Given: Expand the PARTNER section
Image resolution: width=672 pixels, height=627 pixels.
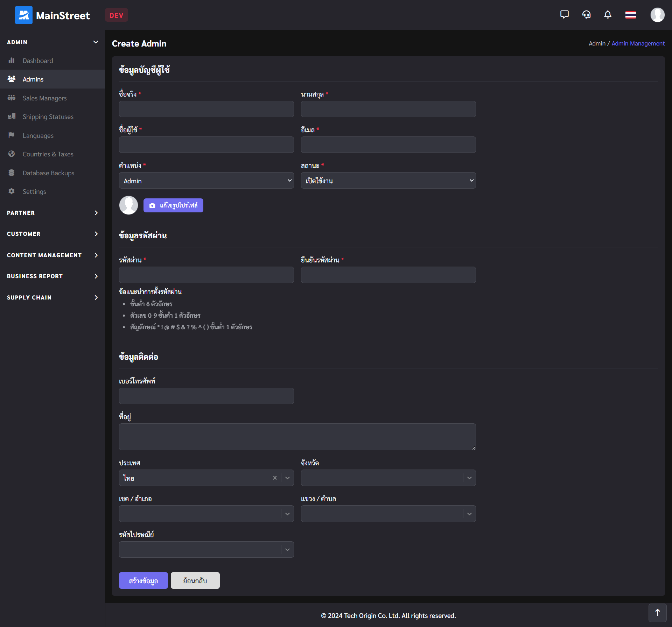Looking at the screenshot, I should [52, 213].
